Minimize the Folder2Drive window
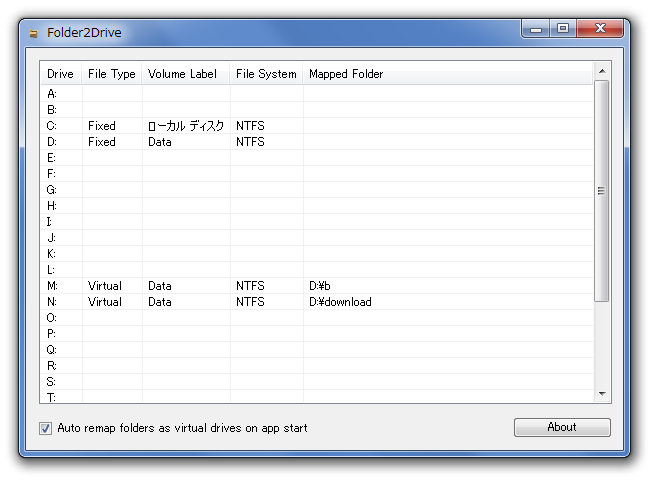Viewport: 653px width, 481px height. tap(536, 28)
